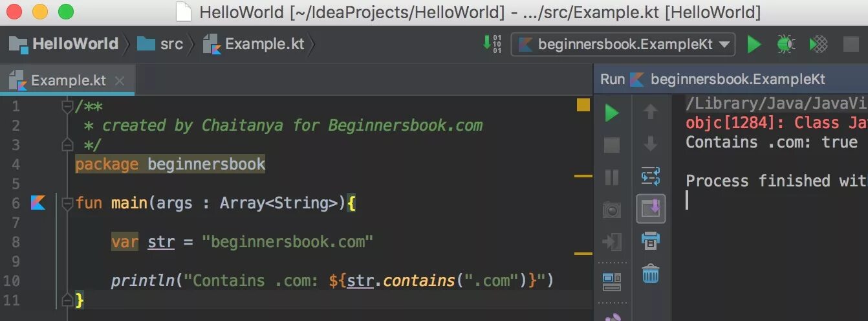Click the exit door icon in the Run panel
The width and height of the screenshot is (868, 321).
click(x=611, y=241)
